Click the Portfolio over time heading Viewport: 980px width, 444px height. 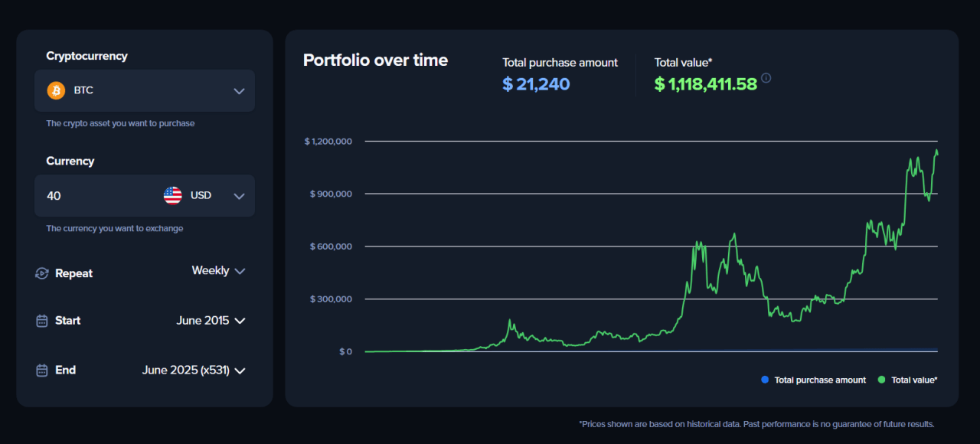(x=375, y=60)
